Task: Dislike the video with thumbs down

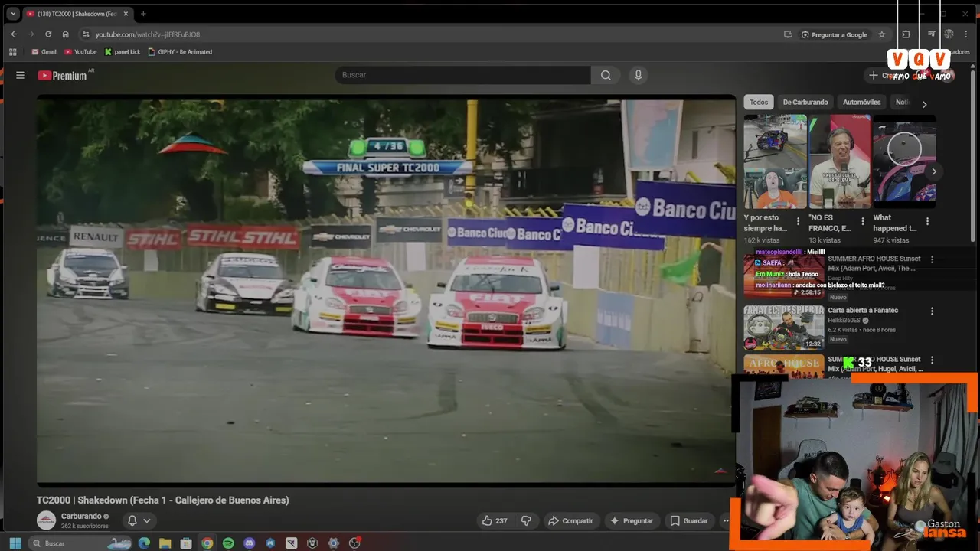Action: 526,520
